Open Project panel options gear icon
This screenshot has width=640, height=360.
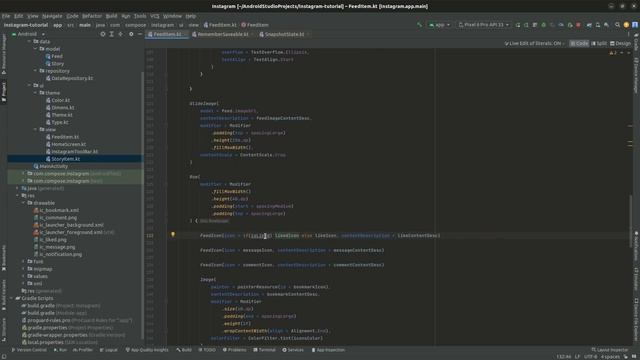131,34
